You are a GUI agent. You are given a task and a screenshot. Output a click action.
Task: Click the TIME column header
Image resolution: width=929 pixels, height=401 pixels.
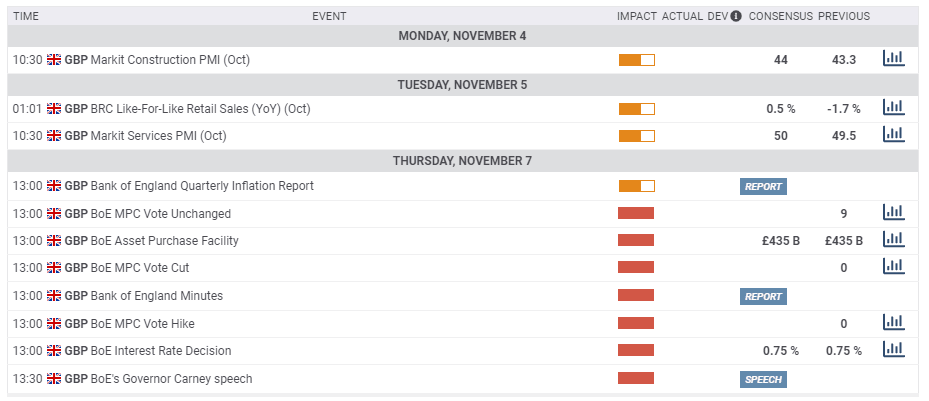click(26, 16)
